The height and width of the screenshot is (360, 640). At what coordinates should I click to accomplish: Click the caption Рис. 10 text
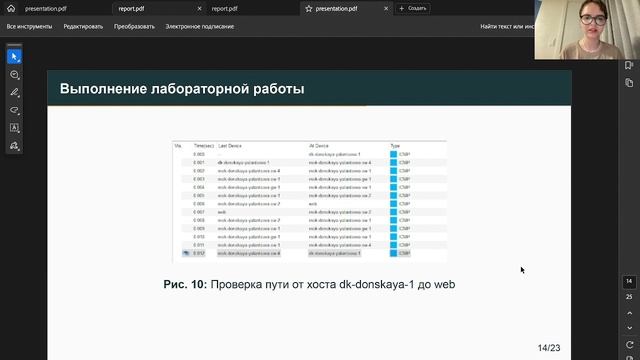tap(309, 284)
